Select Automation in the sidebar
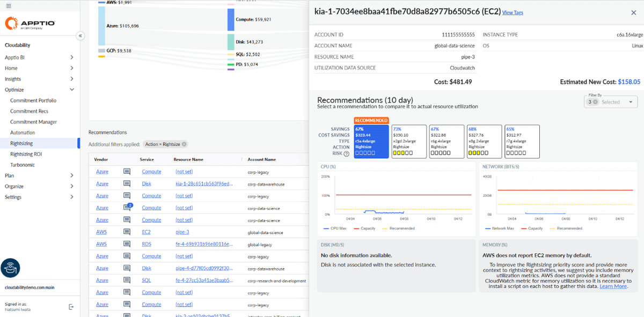The height and width of the screenshot is (317, 644). pos(23,132)
